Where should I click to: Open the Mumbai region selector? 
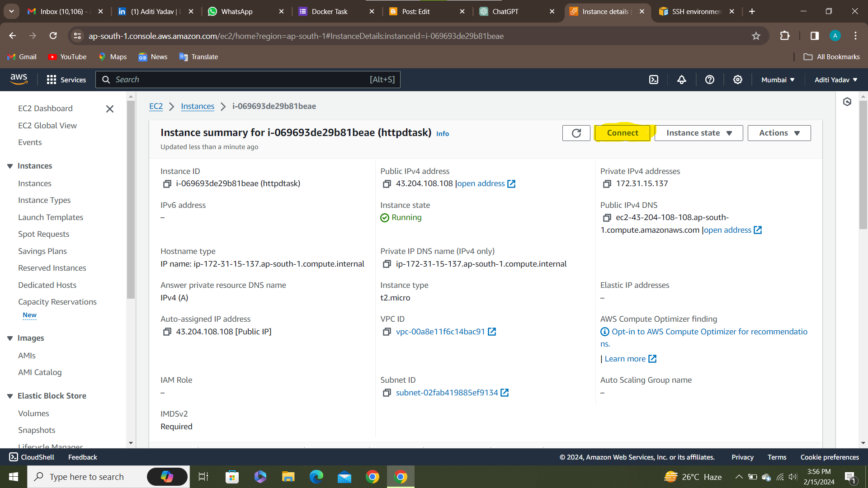coord(778,80)
